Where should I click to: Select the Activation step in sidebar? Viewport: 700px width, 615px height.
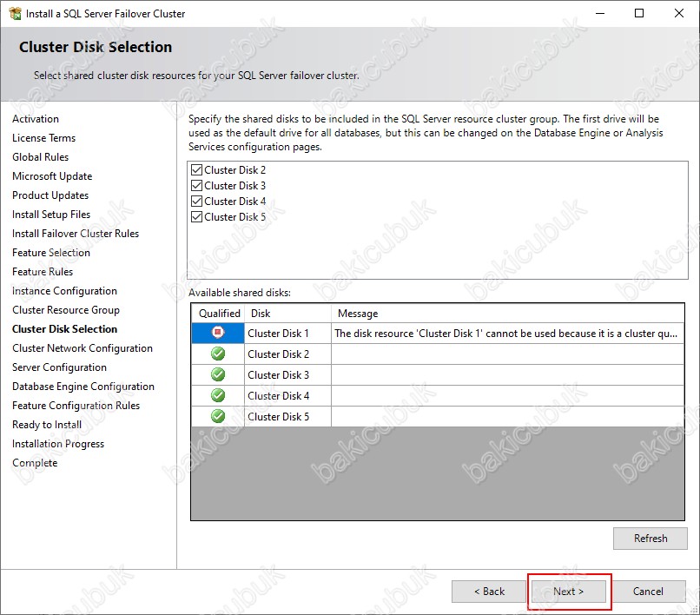pyautogui.click(x=36, y=119)
